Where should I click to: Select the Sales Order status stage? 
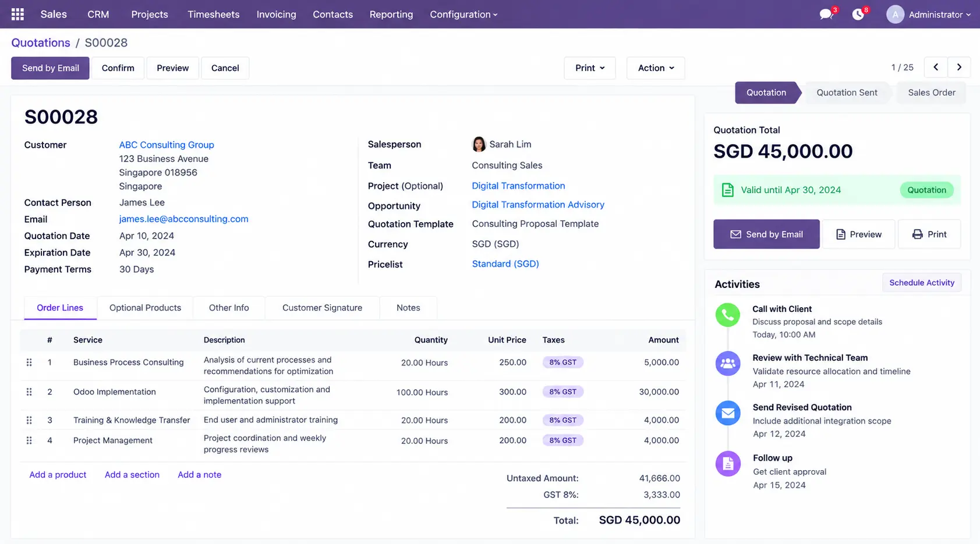pyautogui.click(x=931, y=93)
